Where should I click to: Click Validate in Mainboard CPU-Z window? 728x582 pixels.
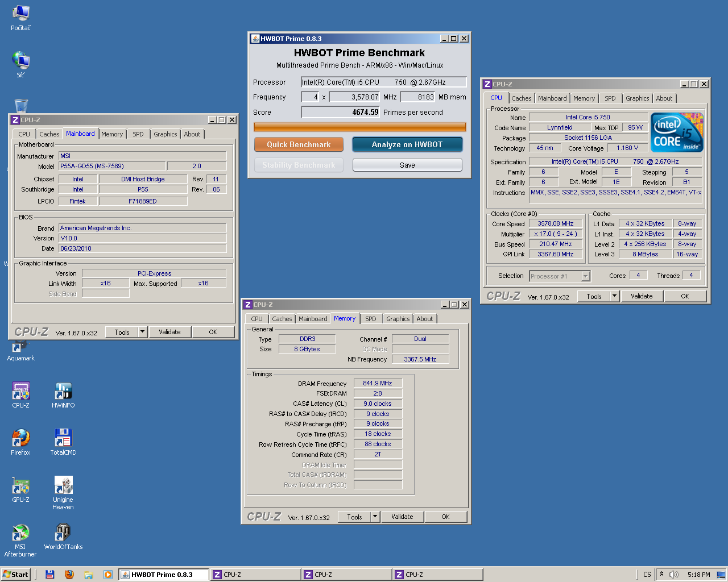point(169,332)
